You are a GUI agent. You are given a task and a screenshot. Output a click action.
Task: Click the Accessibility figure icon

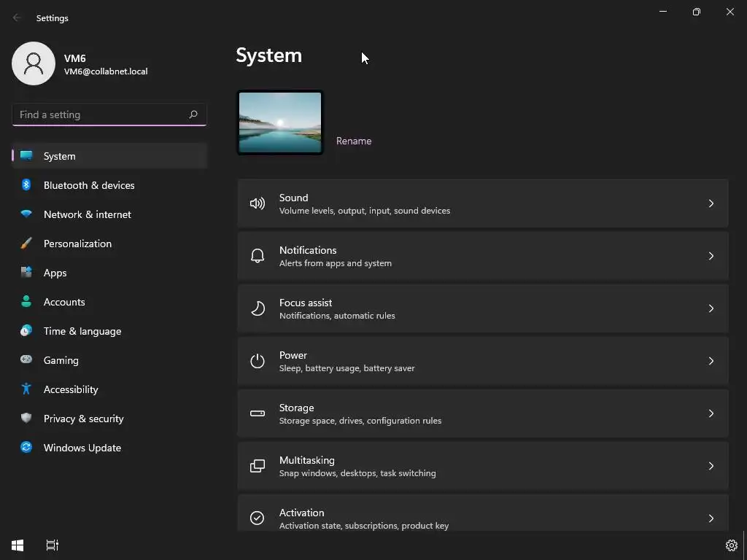(26, 389)
